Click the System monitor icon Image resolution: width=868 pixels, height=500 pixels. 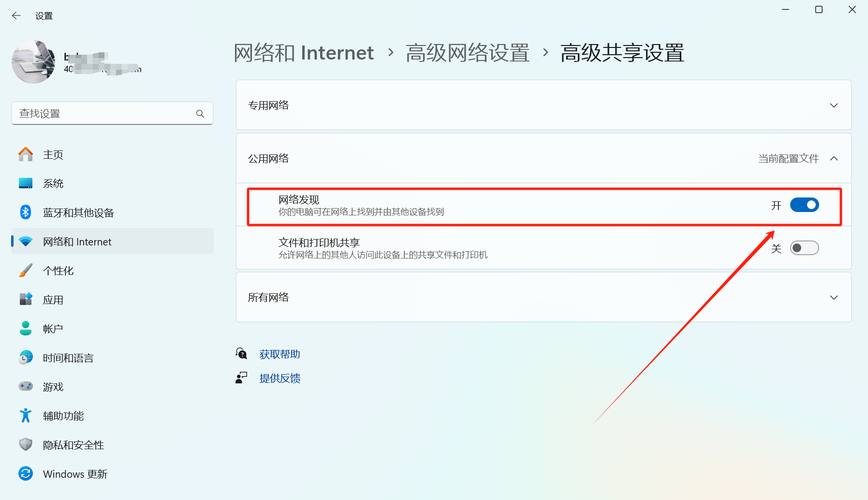(x=26, y=183)
